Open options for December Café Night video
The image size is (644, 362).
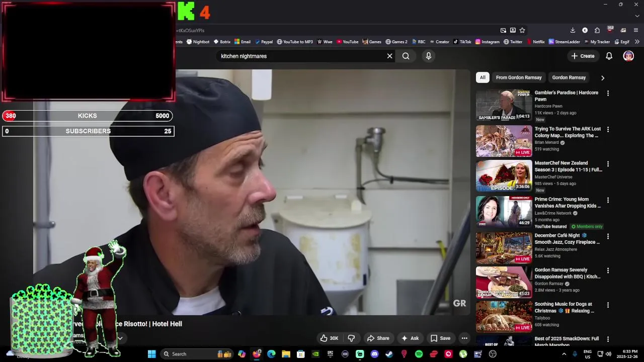pyautogui.click(x=608, y=236)
